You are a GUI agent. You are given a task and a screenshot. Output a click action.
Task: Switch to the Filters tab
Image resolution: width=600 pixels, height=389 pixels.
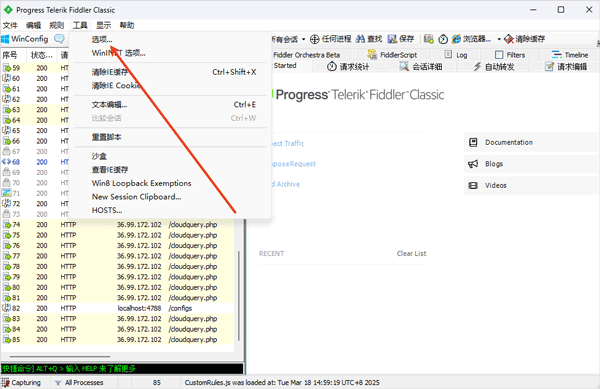(x=510, y=55)
